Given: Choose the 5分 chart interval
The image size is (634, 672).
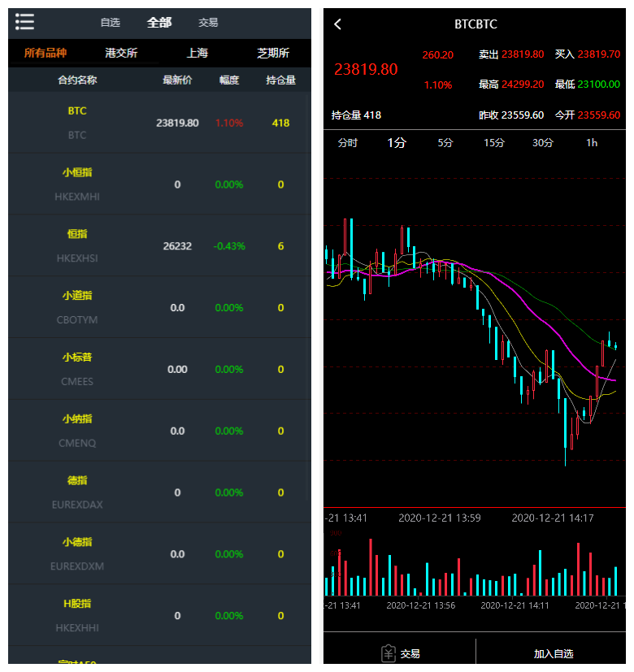Looking at the screenshot, I should (x=445, y=143).
